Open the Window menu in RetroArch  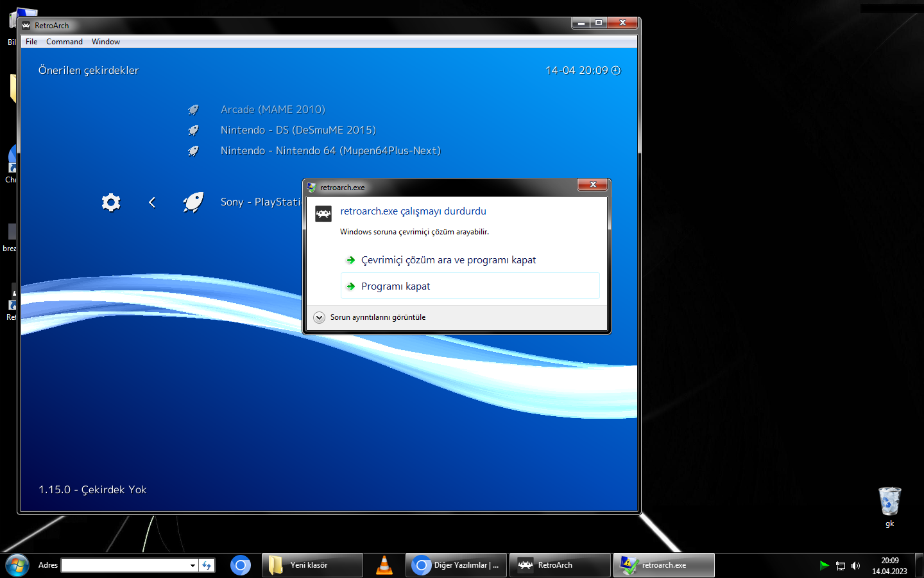[x=106, y=42]
